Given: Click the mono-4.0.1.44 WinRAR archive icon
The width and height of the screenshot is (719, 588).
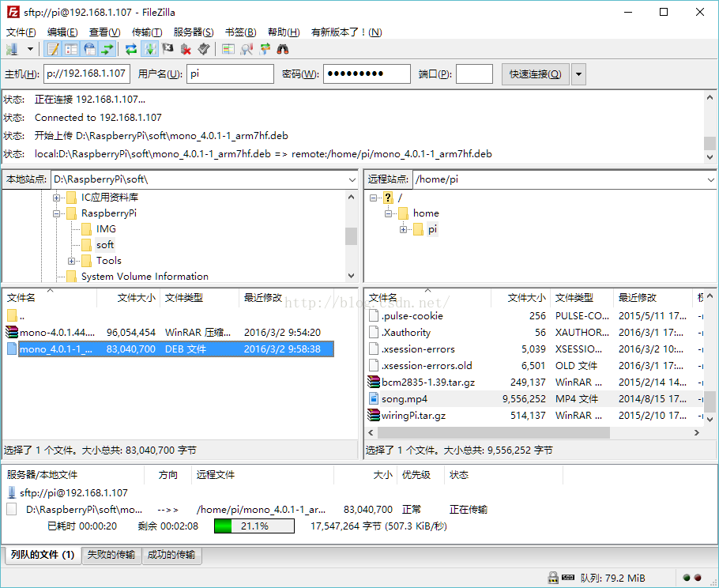Looking at the screenshot, I should click(12, 332).
